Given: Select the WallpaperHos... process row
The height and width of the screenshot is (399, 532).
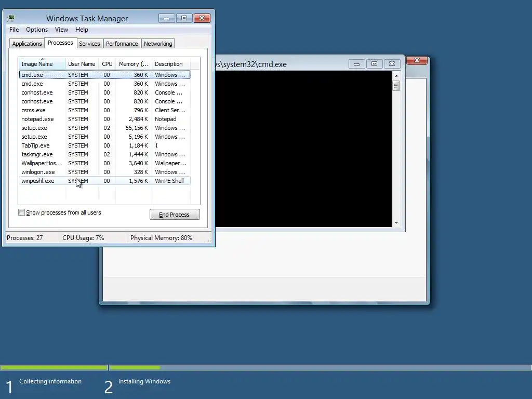Looking at the screenshot, I should [104, 163].
